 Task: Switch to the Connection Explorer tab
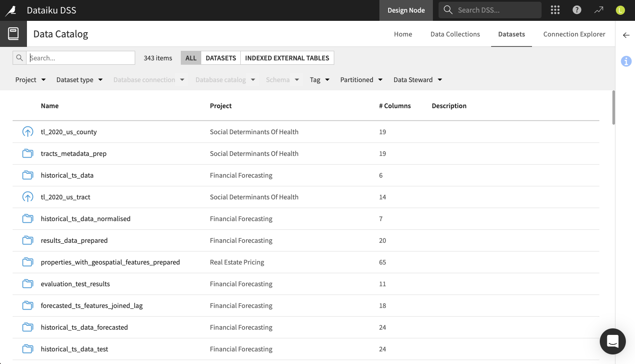click(574, 34)
